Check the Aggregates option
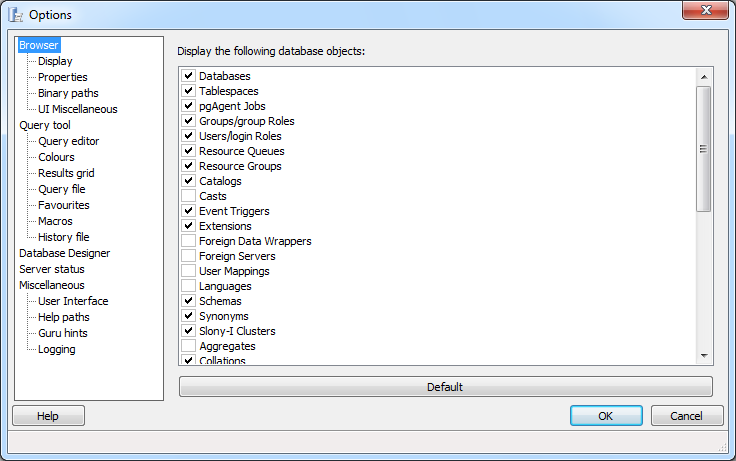The width and height of the screenshot is (736, 461). pos(188,346)
